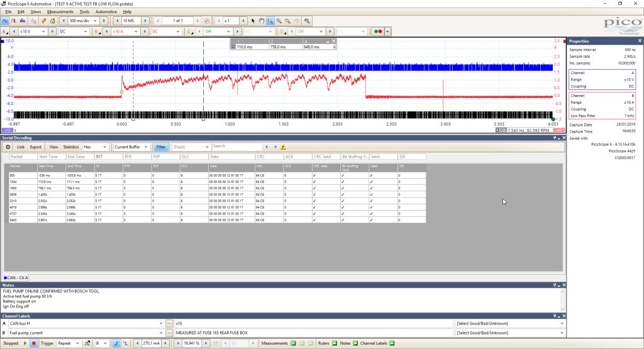Open Channel C options button

coord(190,31)
